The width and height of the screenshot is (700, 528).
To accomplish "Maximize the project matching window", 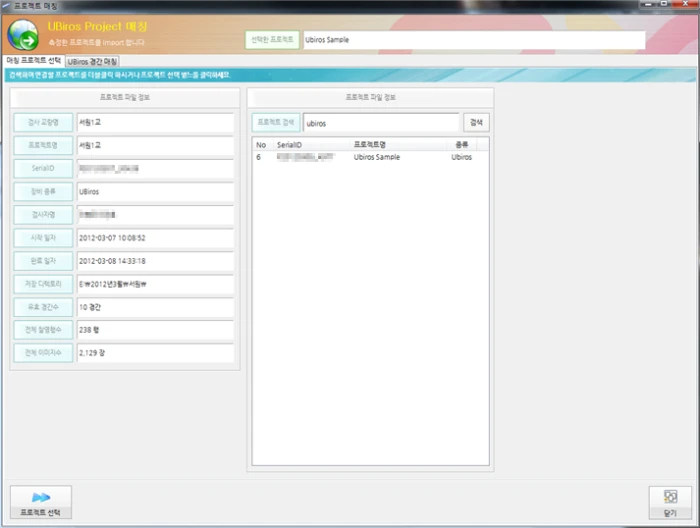I will click(x=664, y=4).
